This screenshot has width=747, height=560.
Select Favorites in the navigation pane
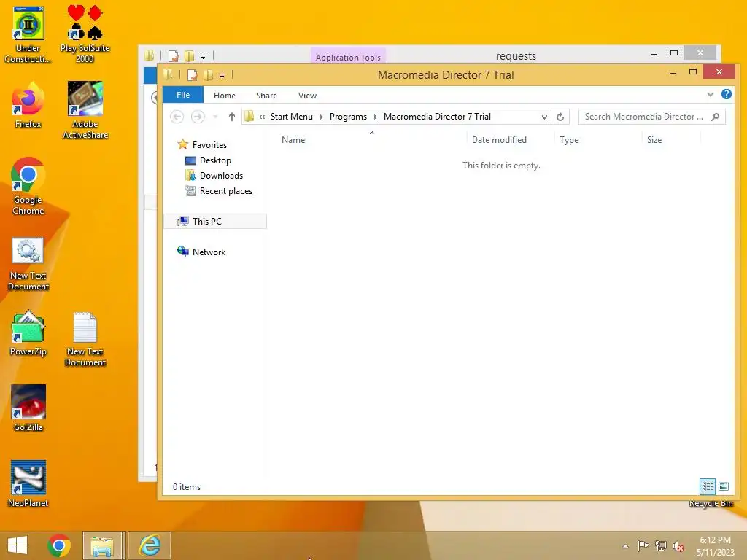pyautogui.click(x=209, y=145)
